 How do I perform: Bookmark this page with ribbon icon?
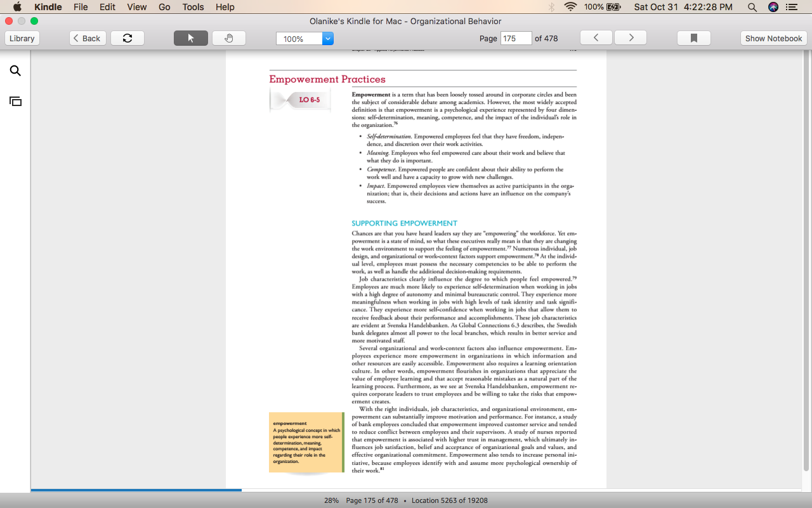click(694, 38)
